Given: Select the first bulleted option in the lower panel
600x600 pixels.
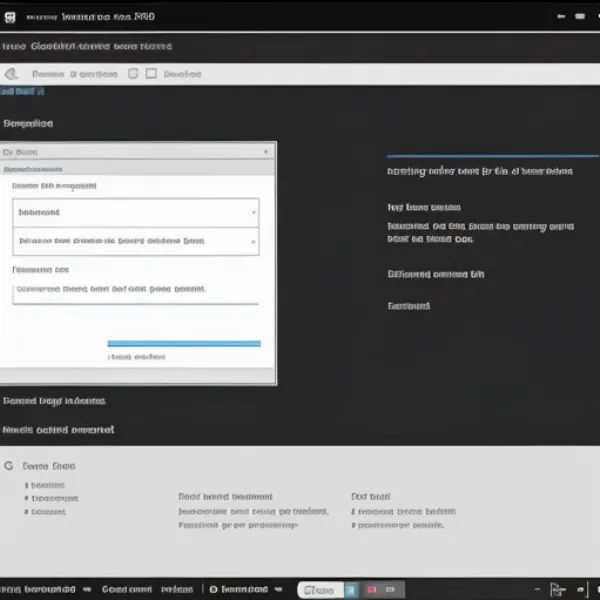Looking at the screenshot, I should tap(46, 485).
